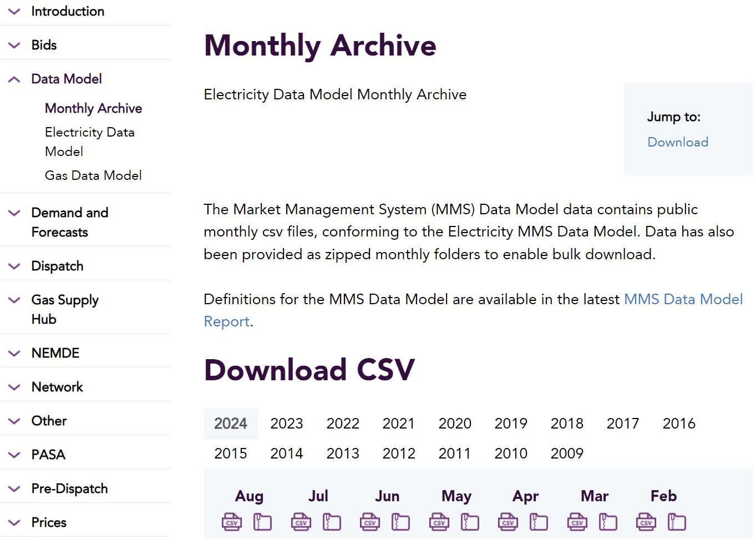Download the Aug CSV file icon

[232, 522]
